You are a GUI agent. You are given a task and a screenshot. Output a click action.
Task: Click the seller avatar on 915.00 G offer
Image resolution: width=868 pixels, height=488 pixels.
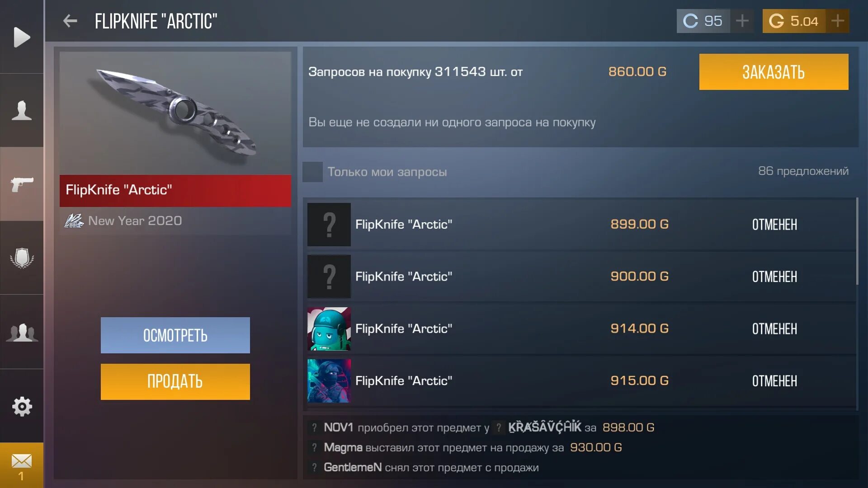pos(329,381)
